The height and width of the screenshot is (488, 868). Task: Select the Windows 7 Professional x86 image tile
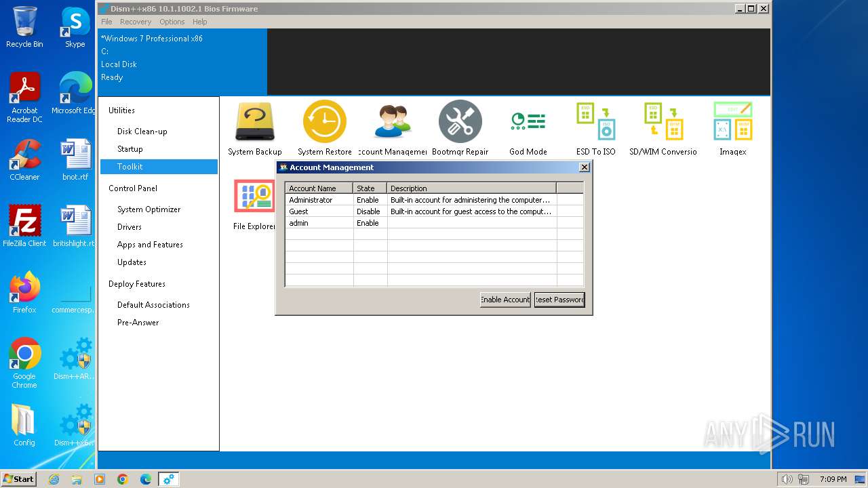(x=182, y=61)
